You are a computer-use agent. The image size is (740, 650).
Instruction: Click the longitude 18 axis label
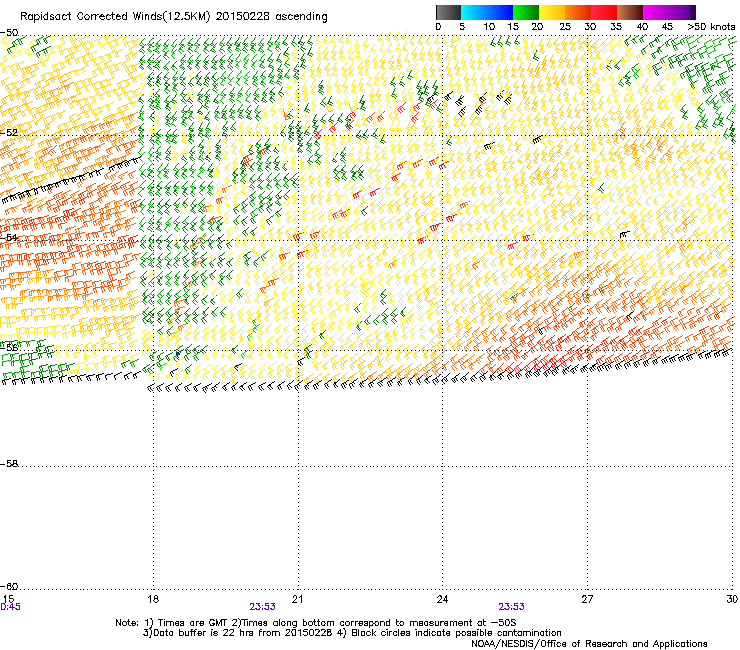(152, 599)
